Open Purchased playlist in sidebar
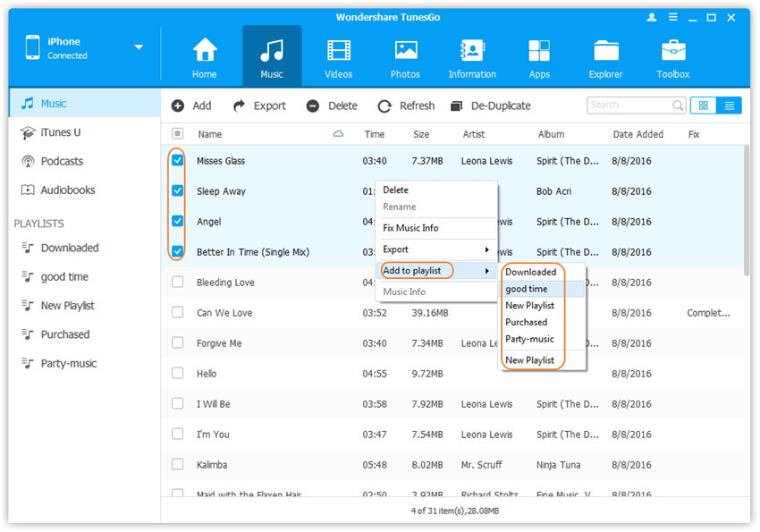This screenshot has height=532, width=760. (x=85, y=334)
